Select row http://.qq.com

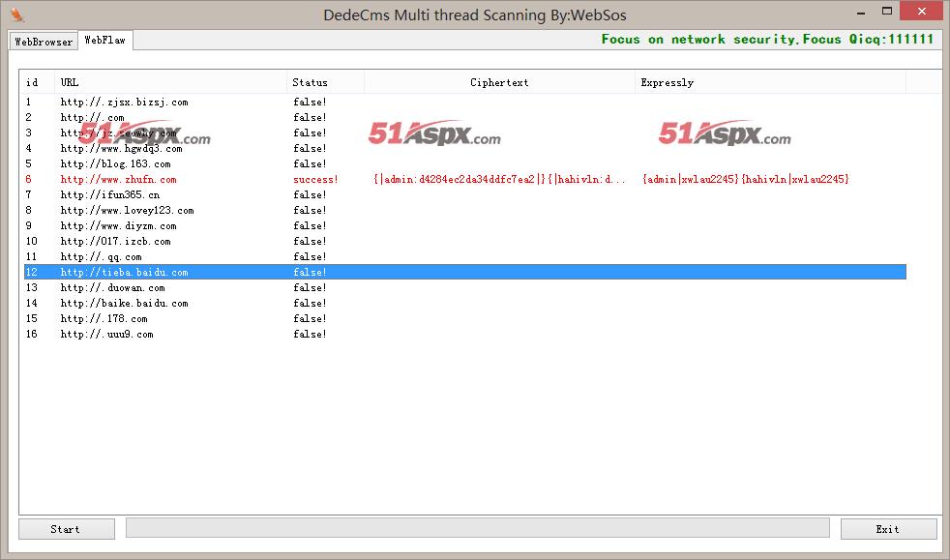point(464,256)
